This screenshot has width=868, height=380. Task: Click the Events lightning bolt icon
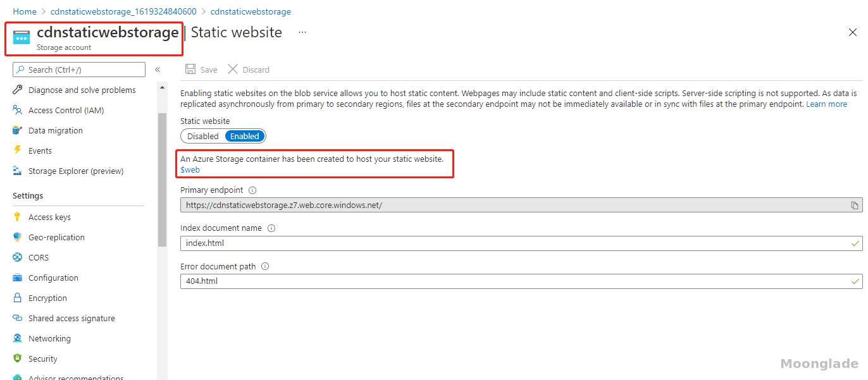[x=18, y=150]
